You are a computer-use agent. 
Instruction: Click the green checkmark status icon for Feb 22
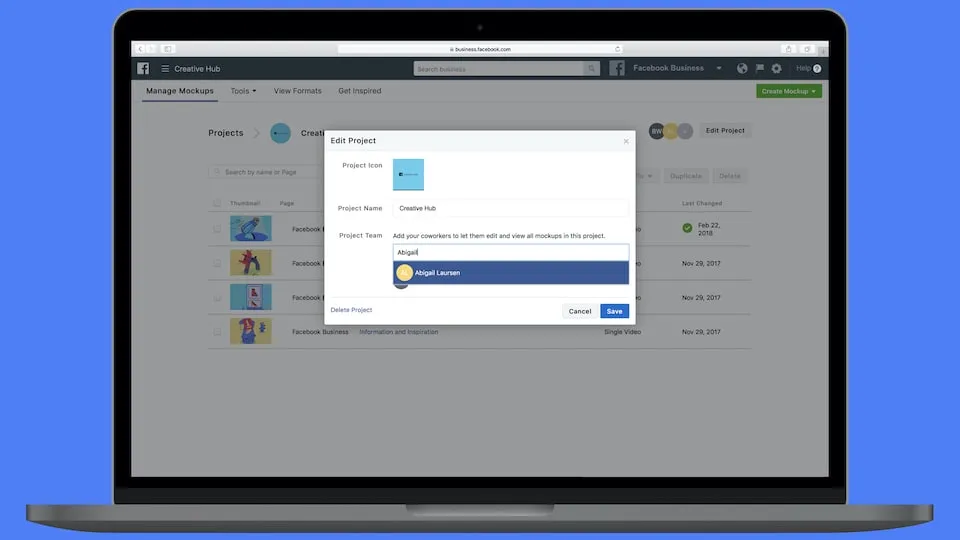point(687,228)
